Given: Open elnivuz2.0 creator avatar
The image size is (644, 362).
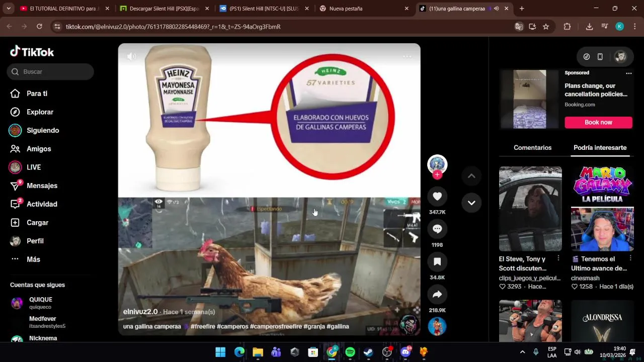Looking at the screenshot, I should click(437, 164).
